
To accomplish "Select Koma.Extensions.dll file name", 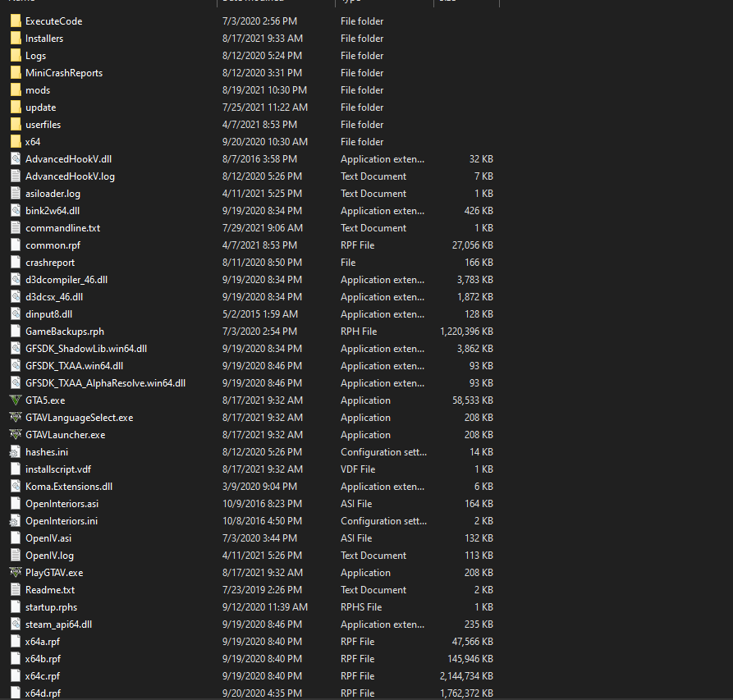I will coord(69,487).
